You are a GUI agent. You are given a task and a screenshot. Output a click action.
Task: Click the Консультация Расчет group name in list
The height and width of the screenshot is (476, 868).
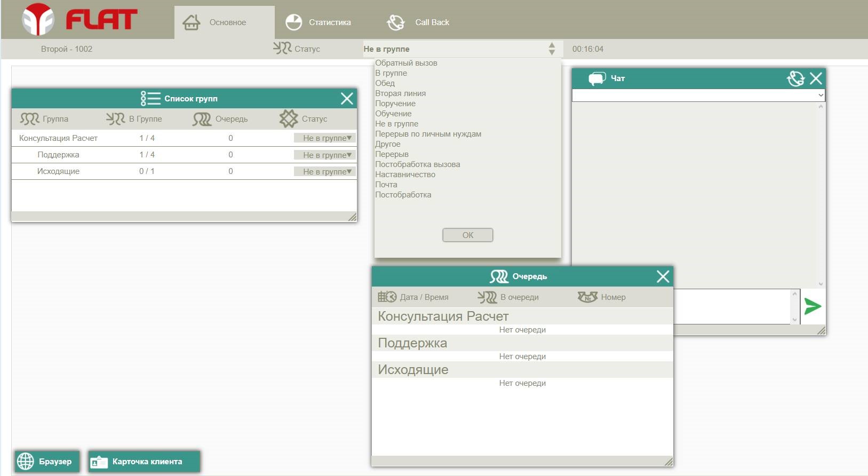point(58,138)
